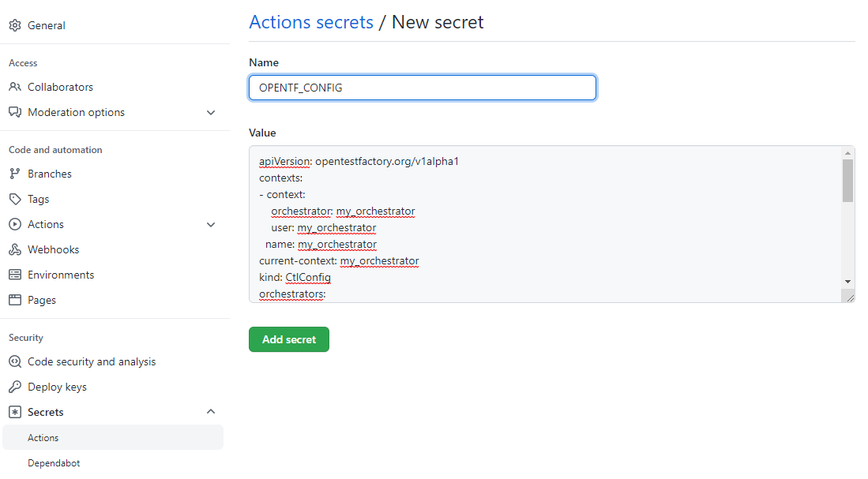Click the 'Access' section heading

[x=23, y=63]
